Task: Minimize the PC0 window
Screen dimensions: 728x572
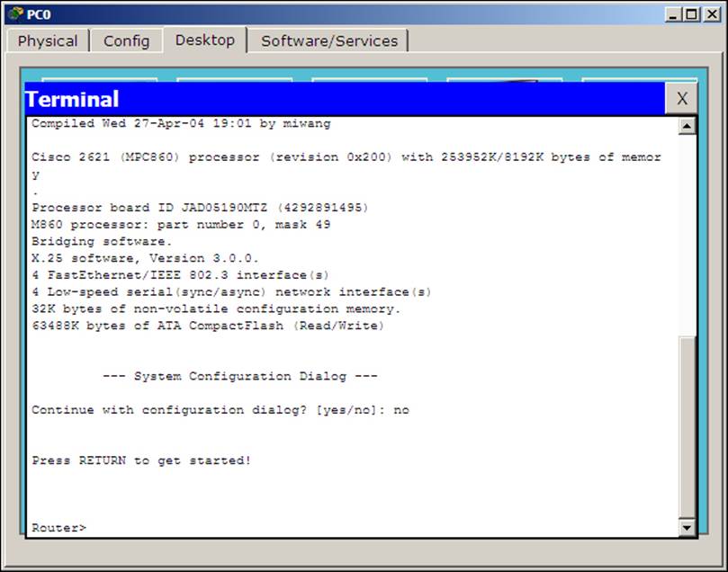Action: click(673, 14)
